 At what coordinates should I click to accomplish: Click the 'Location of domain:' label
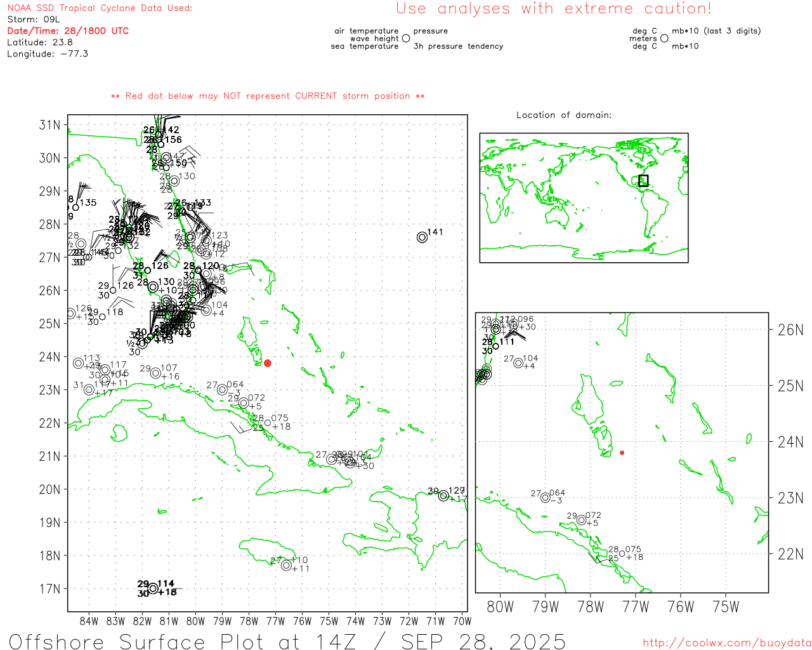[563, 115]
